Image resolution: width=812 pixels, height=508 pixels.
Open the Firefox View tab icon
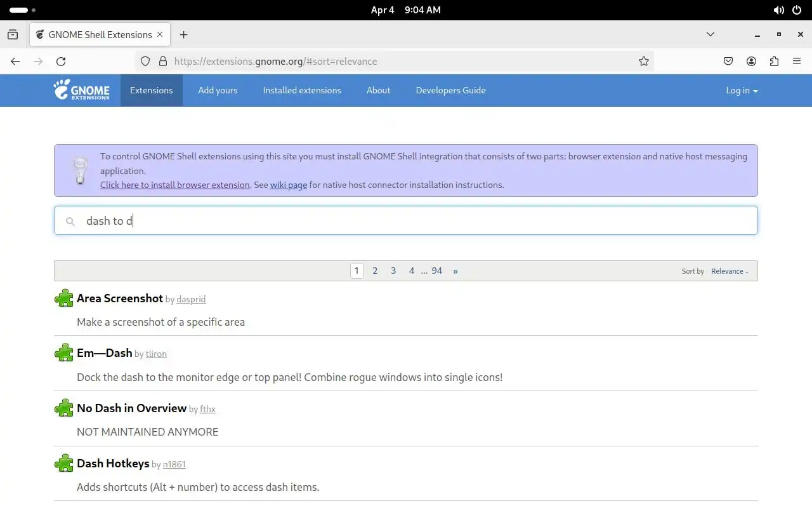[x=13, y=34]
